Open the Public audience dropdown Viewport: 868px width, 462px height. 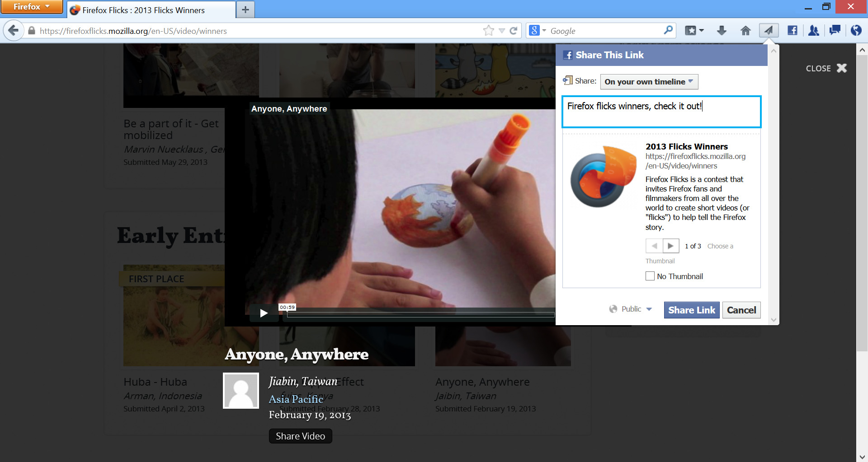(x=631, y=309)
